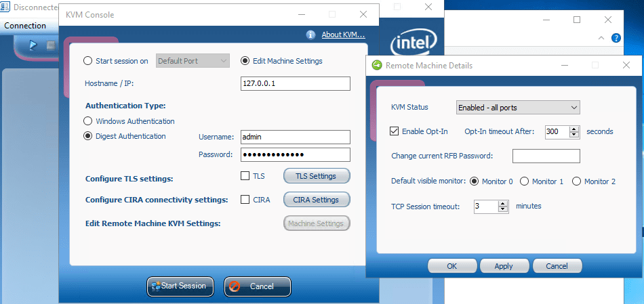Choose Windows Authentication option
The width and height of the screenshot is (644, 304).
[x=87, y=121]
